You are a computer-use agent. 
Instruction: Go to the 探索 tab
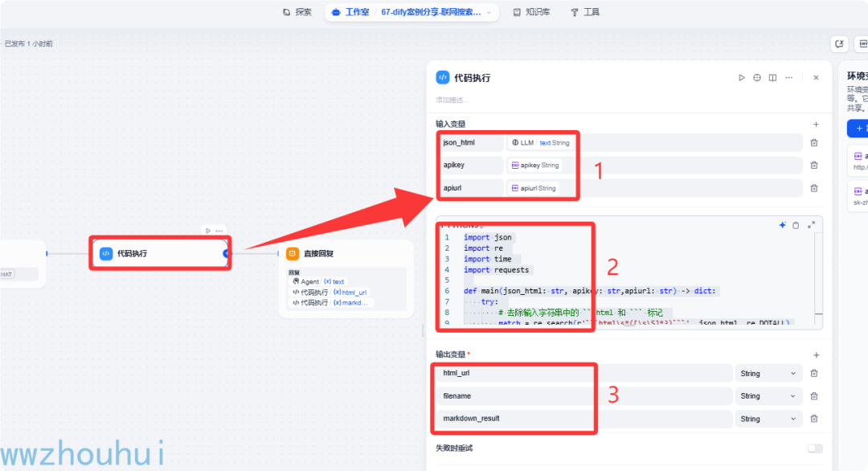pyautogui.click(x=297, y=12)
